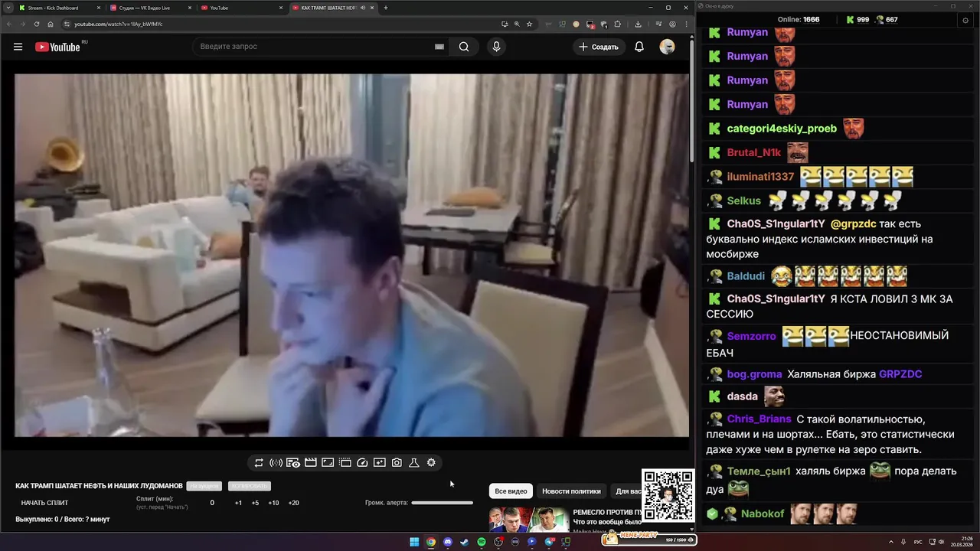Click username bog.groma in chat

754,374
